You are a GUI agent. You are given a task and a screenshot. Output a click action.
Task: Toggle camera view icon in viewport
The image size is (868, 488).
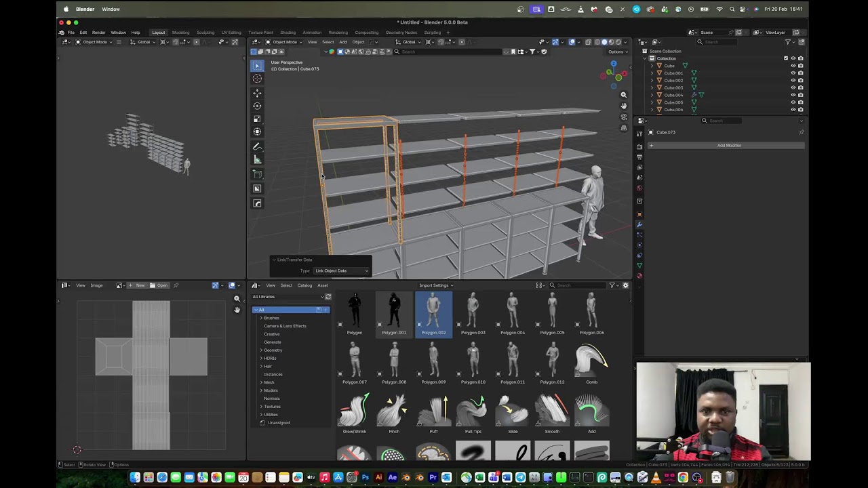pyautogui.click(x=624, y=117)
